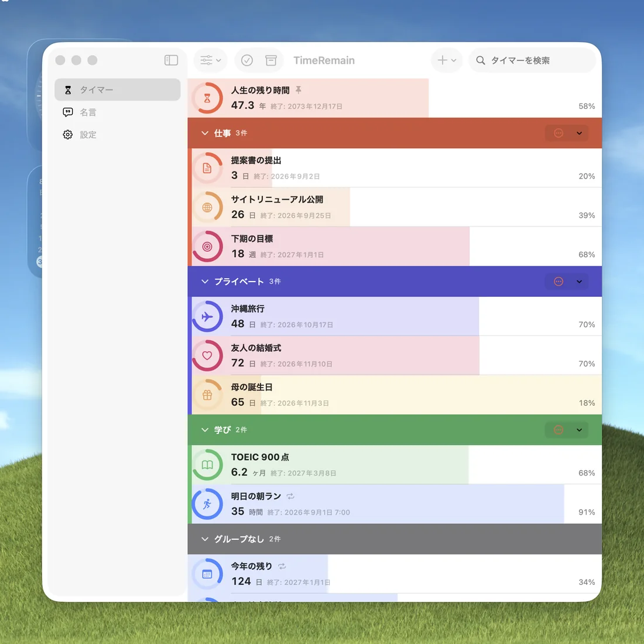Click the 34% progress bar of 今年の残り
The width and height of the screenshot is (644, 644).
(258, 574)
